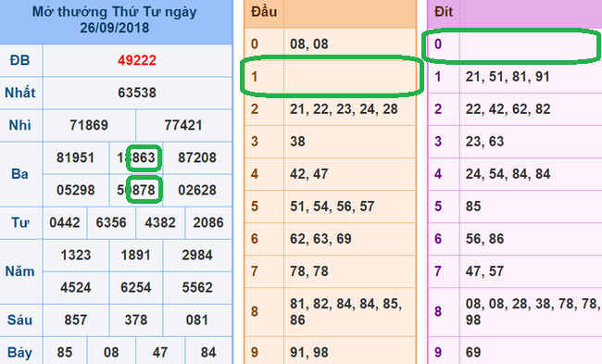Click sixth prize number 378
This screenshot has width=602, height=364.
[135, 320]
